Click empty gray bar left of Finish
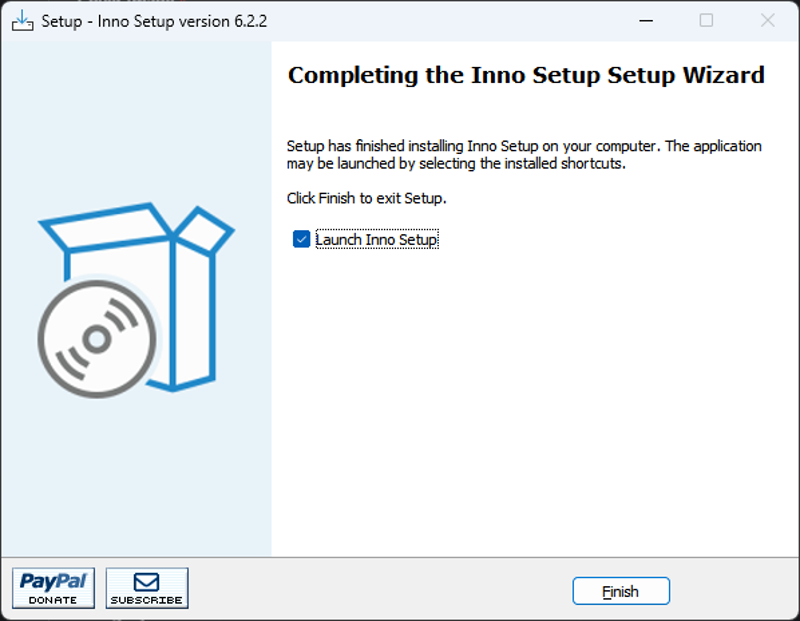The width and height of the screenshot is (800, 621). click(x=378, y=590)
